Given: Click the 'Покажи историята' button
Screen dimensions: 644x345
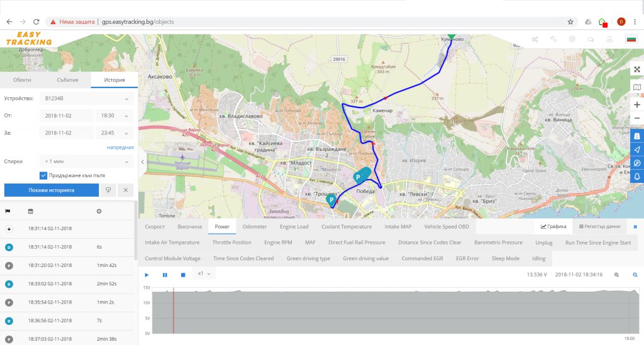Looking at the screenshot, I should pyautogui.click(x=51, y=190).
